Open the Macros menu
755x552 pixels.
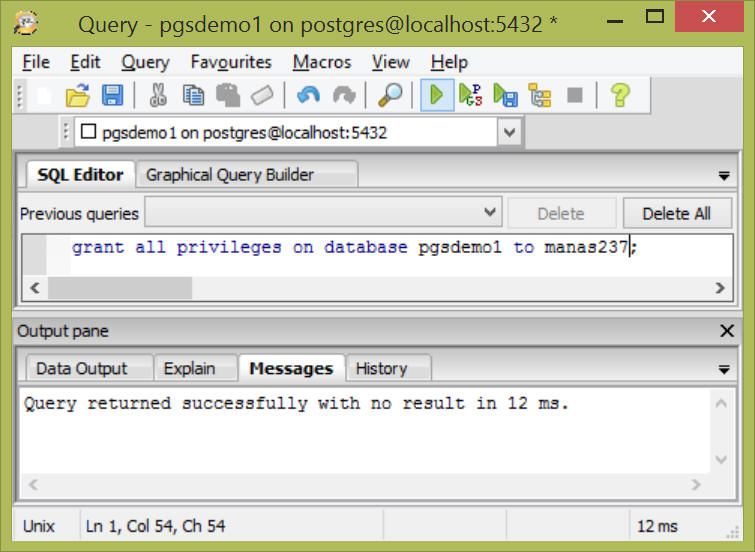(x=322, y=62)
